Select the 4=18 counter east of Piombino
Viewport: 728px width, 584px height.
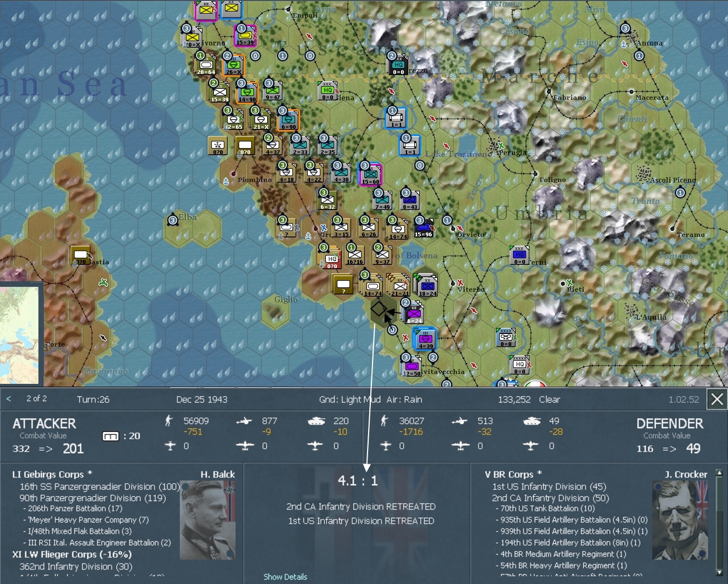pyautogui.click(x=286, y=173)
